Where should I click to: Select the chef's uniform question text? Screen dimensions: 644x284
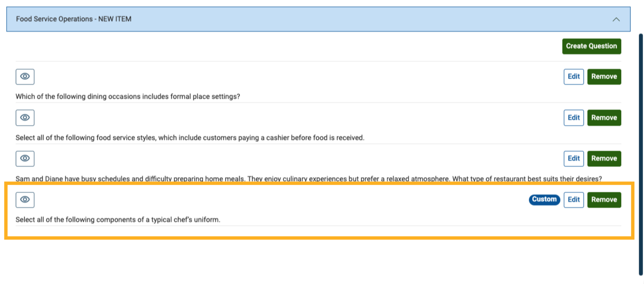pyautogui.click(x=118, y=220)
